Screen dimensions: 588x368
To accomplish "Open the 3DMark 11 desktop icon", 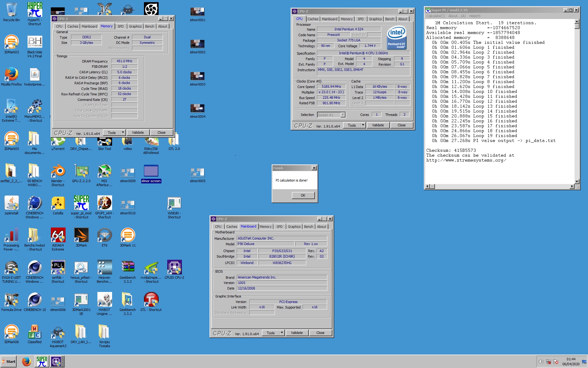I will pyautogui.click(x=128, y=238).
